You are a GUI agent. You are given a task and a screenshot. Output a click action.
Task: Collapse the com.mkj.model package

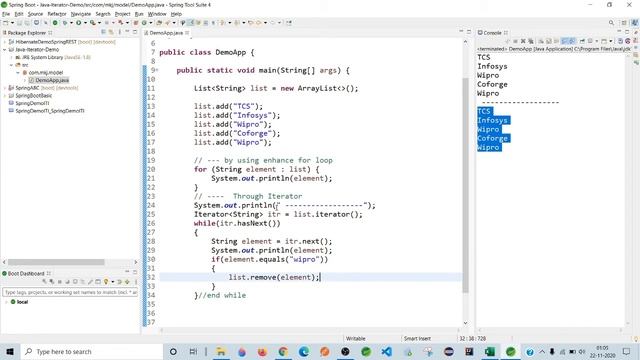click(x=18, y=73)
